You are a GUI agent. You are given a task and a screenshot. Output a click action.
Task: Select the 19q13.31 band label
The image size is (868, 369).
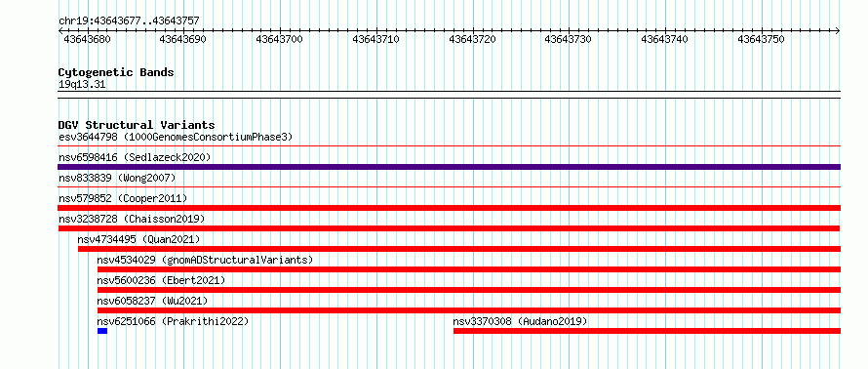coord(82,85)
